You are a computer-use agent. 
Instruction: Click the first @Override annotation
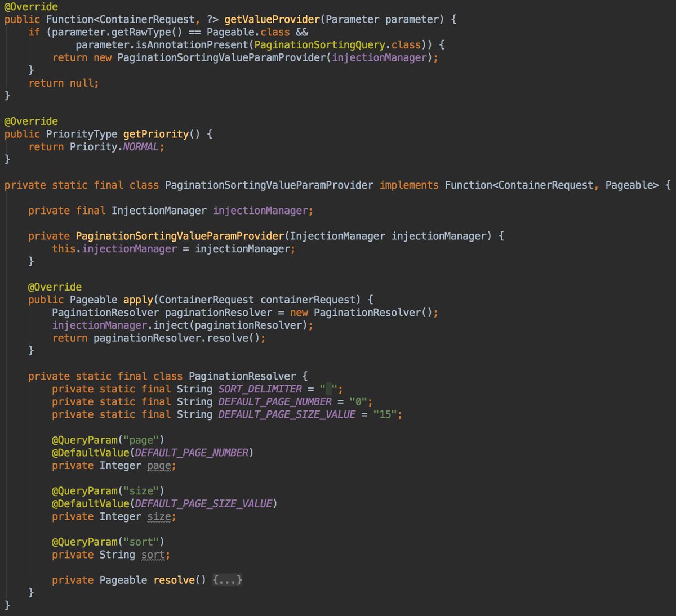[30, 6]
